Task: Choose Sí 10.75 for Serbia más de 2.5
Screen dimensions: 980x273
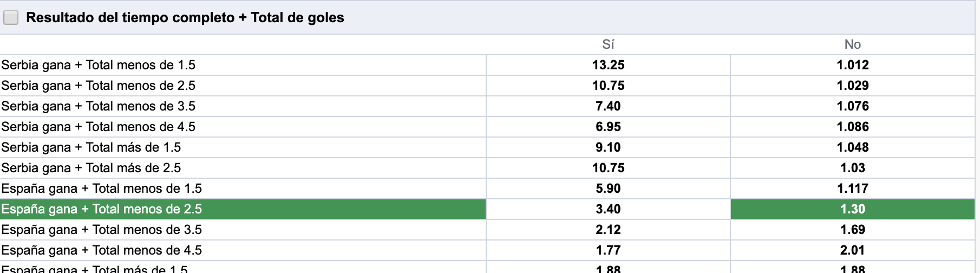Action: (x=608, y=168)
